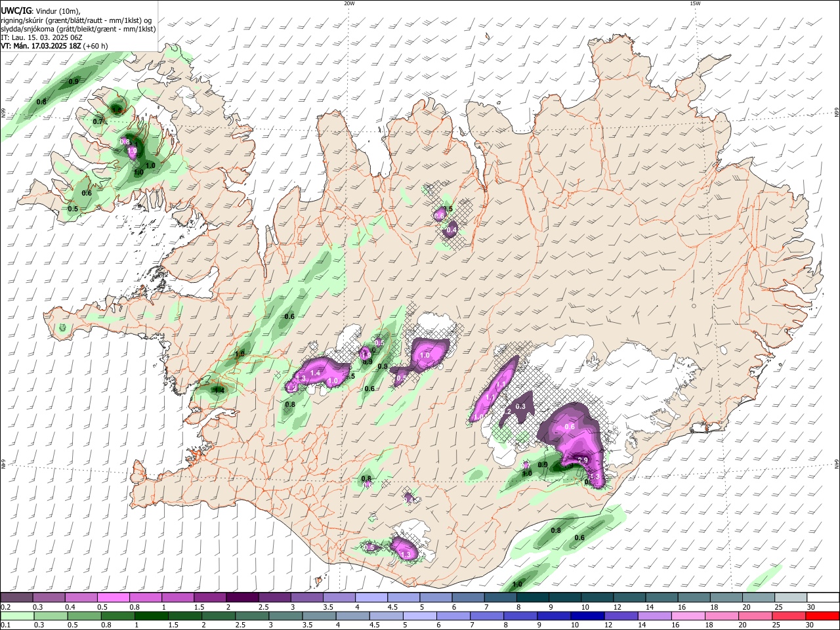Screen dimensions: 840x630
Task: Pick the deep navy 10–12 rain legend swatch
Action: (x=589, y=616)
